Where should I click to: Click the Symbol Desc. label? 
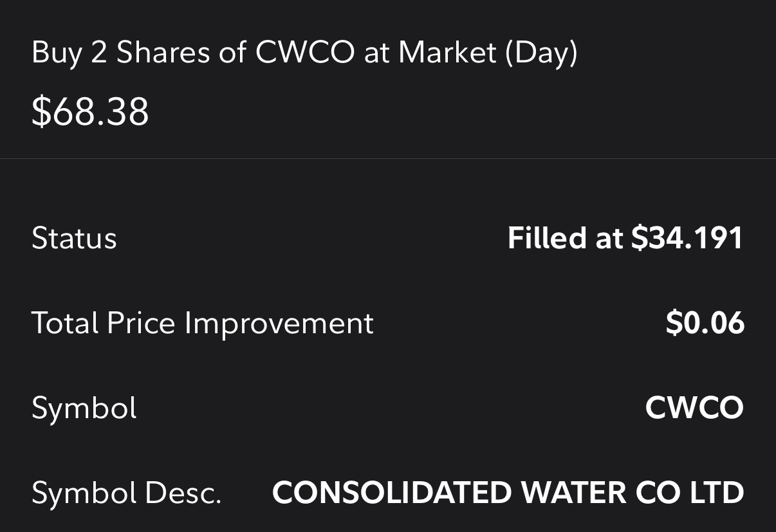click(126, 493)
